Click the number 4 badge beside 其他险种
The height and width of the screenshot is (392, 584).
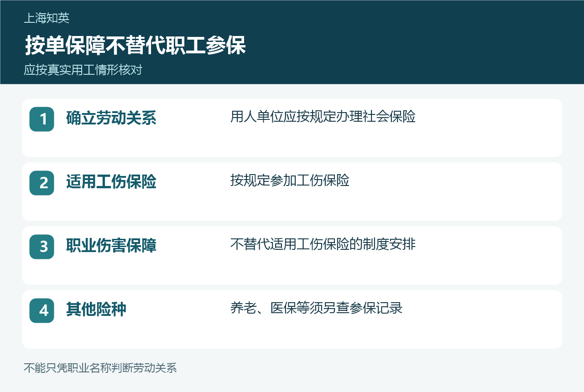[42, 310]
